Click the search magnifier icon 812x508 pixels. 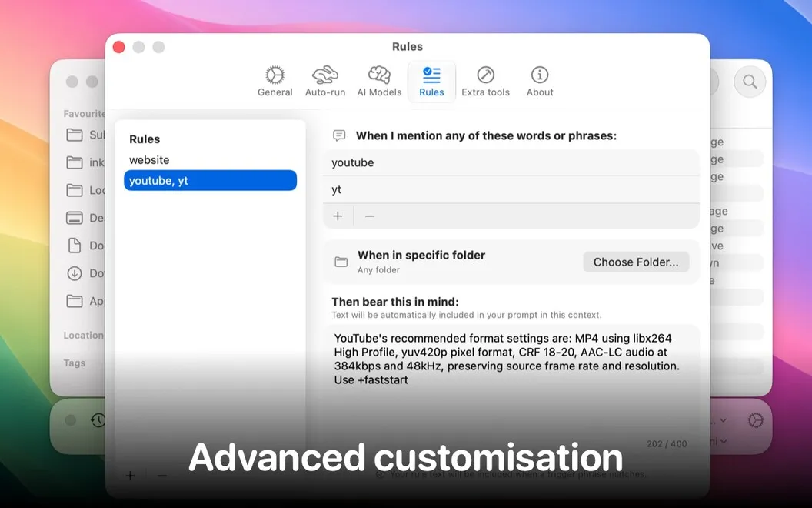750,82
